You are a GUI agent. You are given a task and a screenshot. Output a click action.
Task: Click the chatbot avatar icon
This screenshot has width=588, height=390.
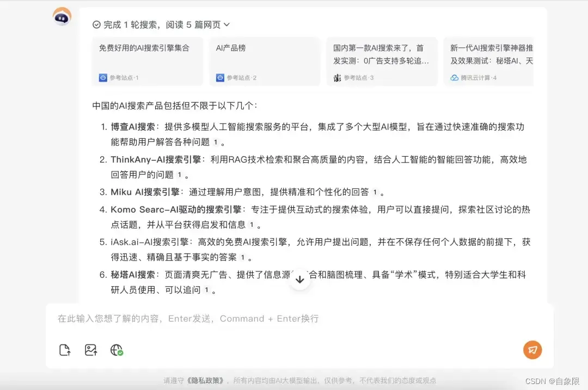pyautogui.click(x=62, y=17)
